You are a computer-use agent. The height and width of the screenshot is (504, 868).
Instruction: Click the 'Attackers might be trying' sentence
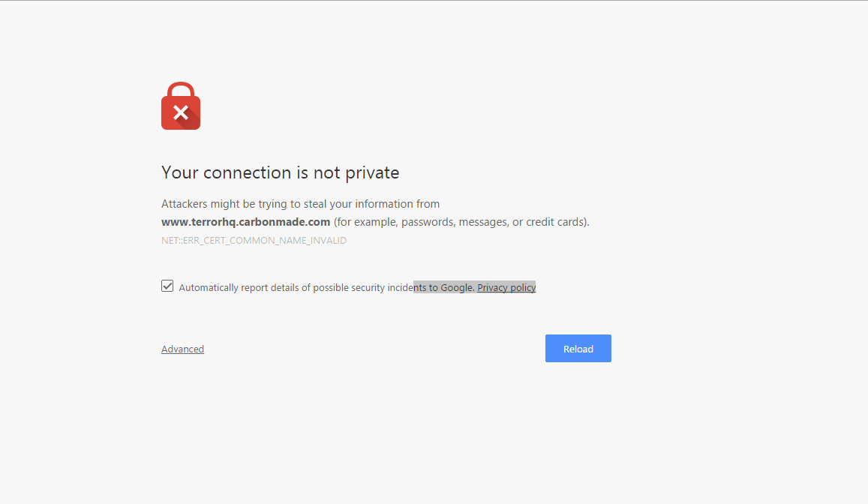coord(300,204)
